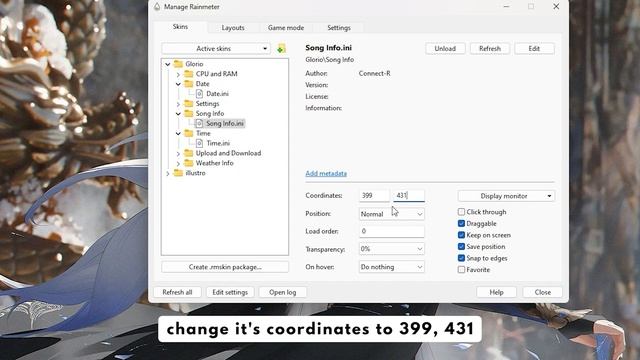The height and width of the screenshot is (360, 640).
Task: Switch to the Layouts tab
Action: [233, 28]
